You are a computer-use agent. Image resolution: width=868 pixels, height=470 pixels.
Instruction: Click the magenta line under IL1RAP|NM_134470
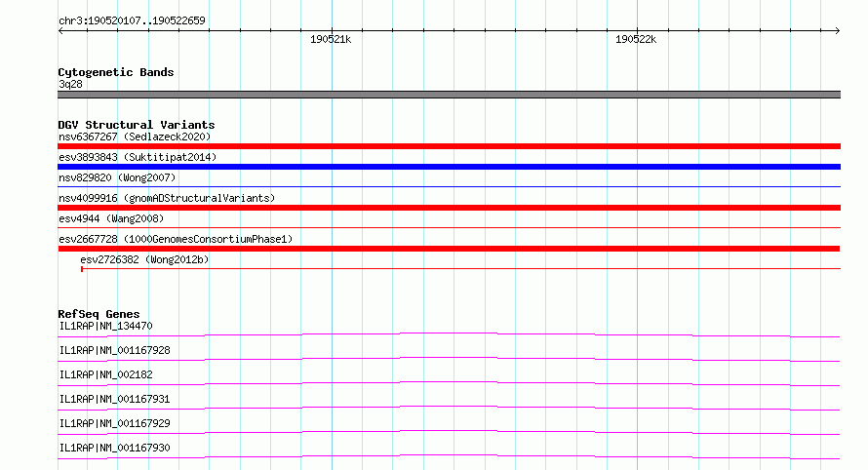click(x=449, y=334)
